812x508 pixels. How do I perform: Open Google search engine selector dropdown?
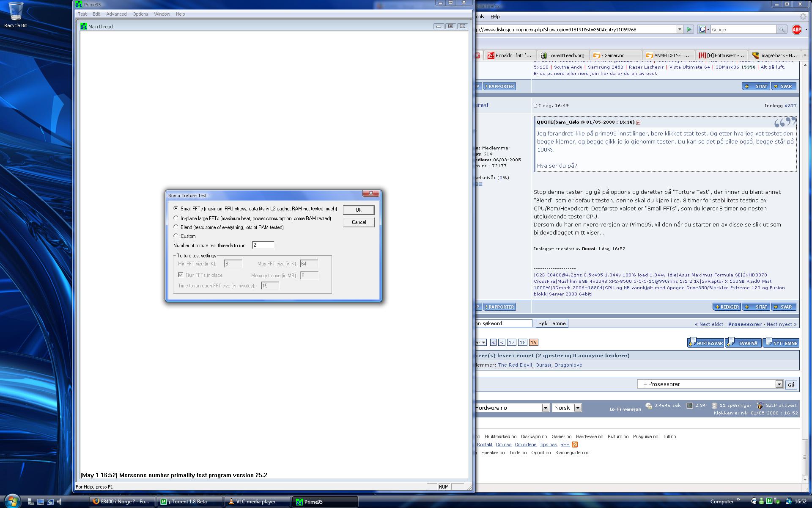704,29
